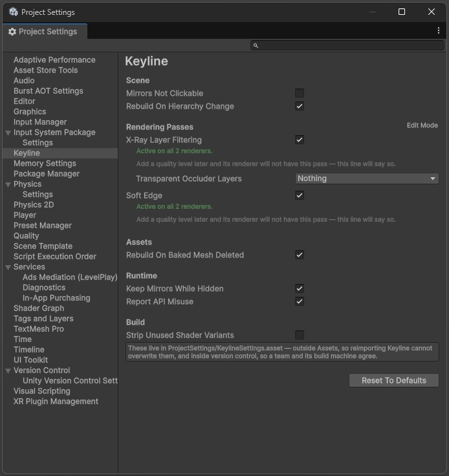
Task: Open Burst AOT Settings
Action: pos(49,91)
